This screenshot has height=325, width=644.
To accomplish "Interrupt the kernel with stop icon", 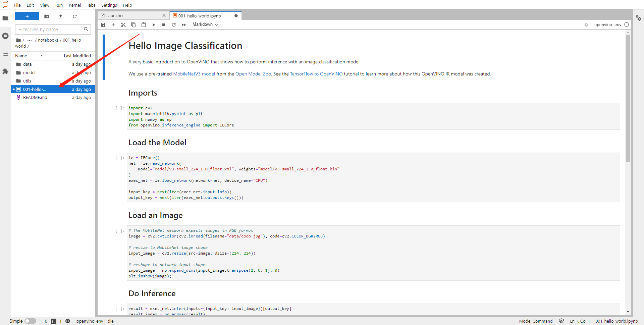I will point(164,25).
